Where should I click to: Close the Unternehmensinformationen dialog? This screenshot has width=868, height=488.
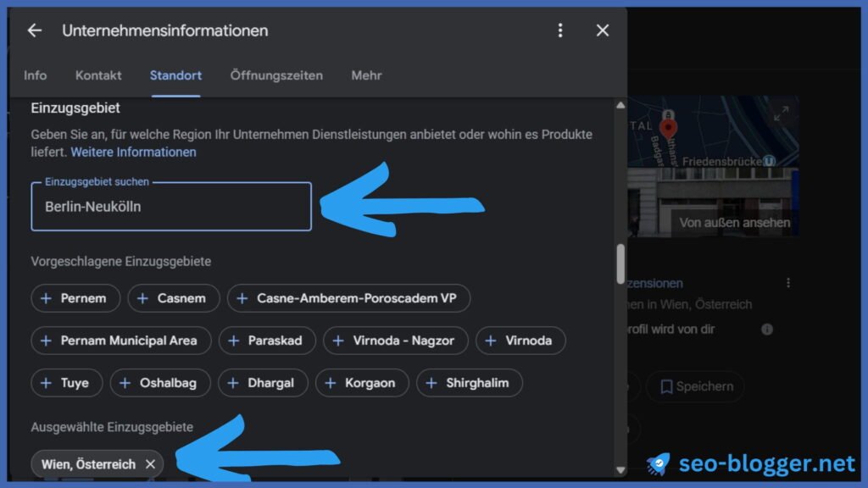[603, 30]
